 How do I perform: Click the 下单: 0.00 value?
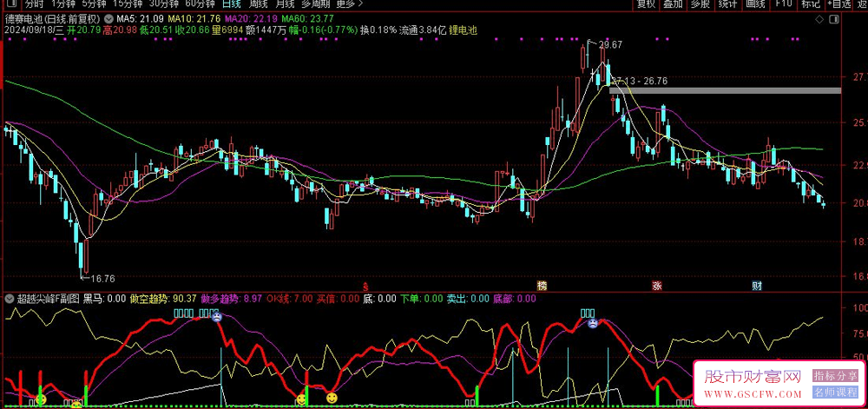[422, 299]
